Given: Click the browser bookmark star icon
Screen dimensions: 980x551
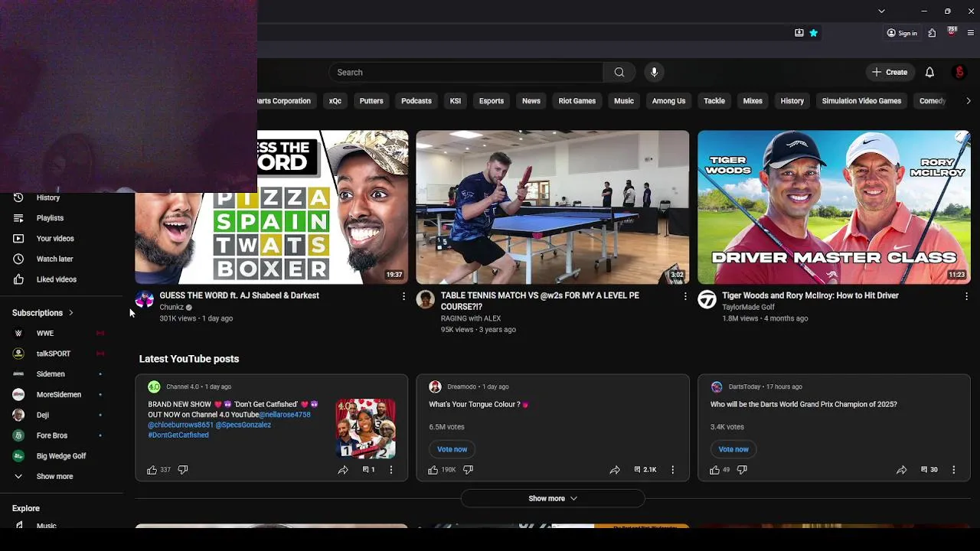Looking at the screenshot, I should 813,33.
